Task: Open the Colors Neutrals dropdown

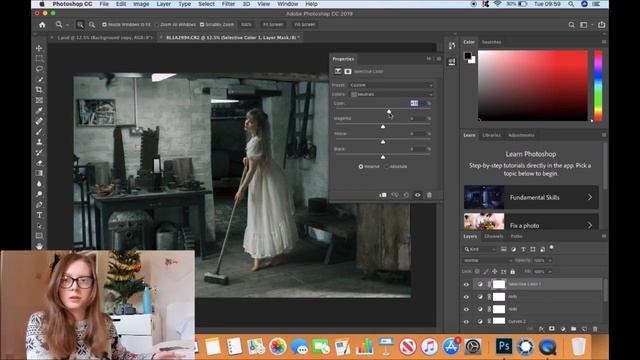Action: [x=391, y=94]
